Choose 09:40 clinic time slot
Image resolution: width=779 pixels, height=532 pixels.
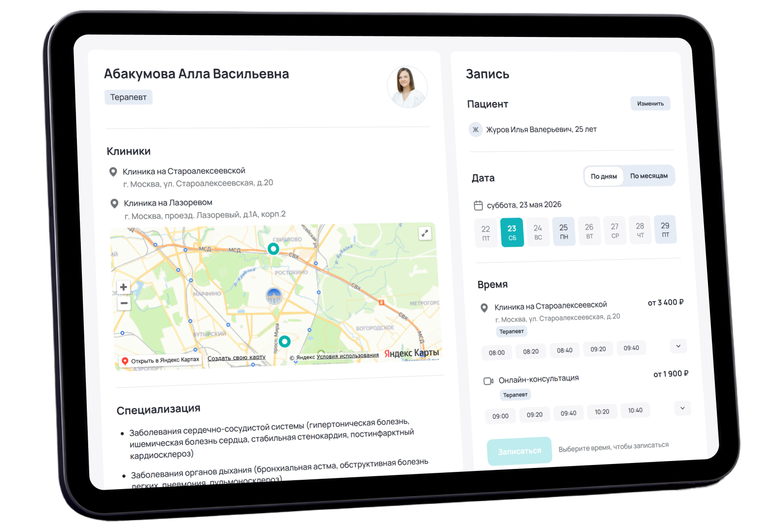[631, 348]
